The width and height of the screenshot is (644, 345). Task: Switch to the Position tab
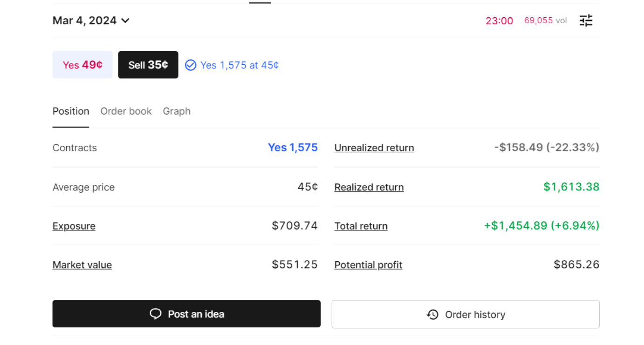click(x=71, y=111)
